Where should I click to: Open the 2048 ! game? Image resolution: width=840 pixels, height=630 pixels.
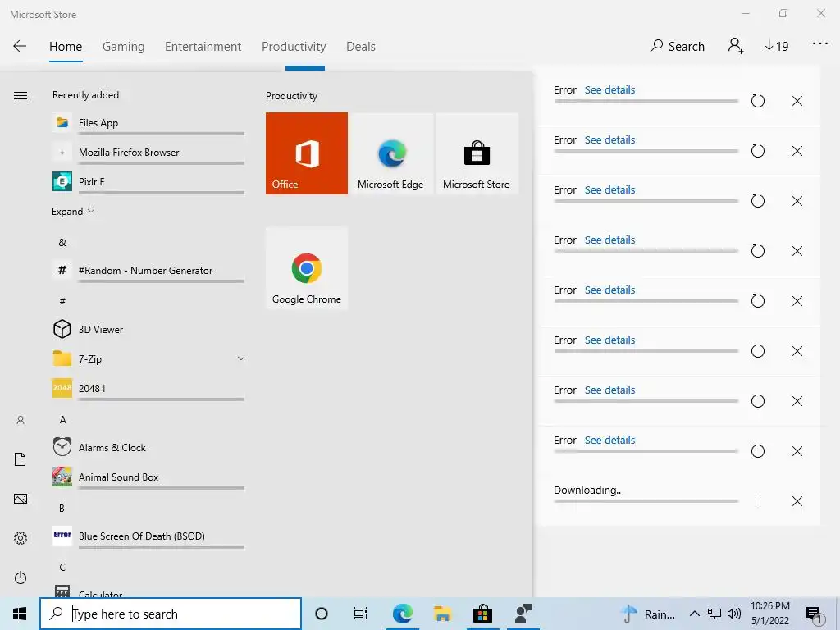click(148, 389)
